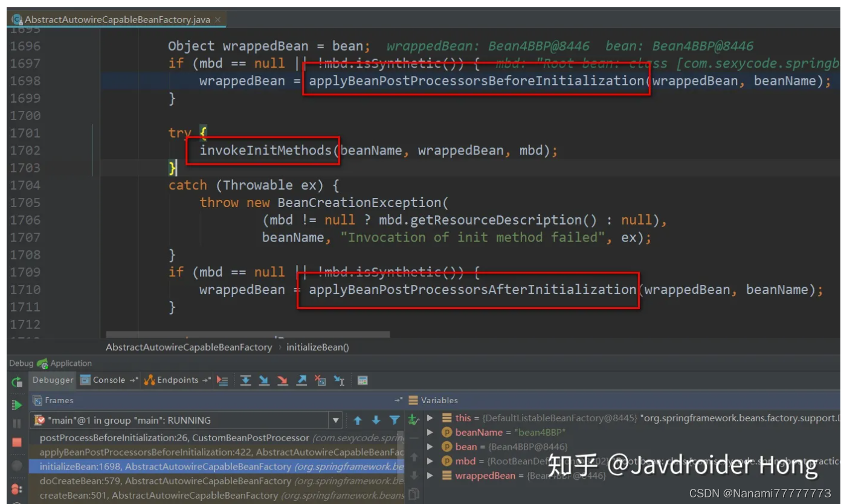
Task: Click the Run to Cursor icon
Action: 339,380
